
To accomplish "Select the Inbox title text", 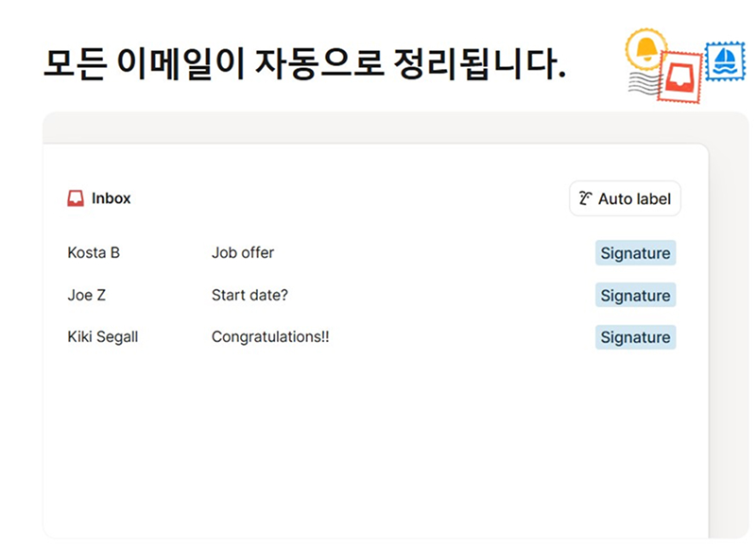I will point(112,198).
